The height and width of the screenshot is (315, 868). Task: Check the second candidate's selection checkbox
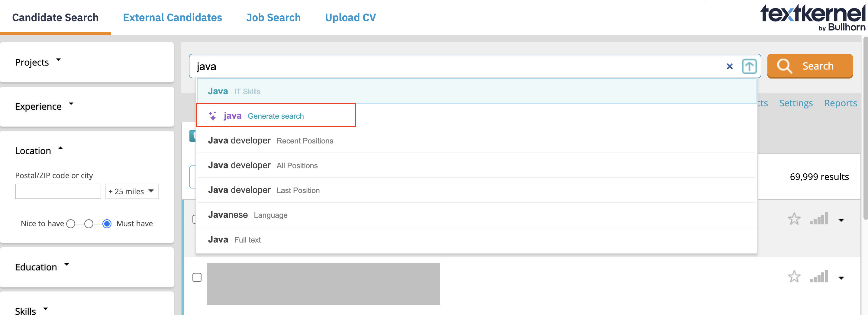[x=197, y=277]
